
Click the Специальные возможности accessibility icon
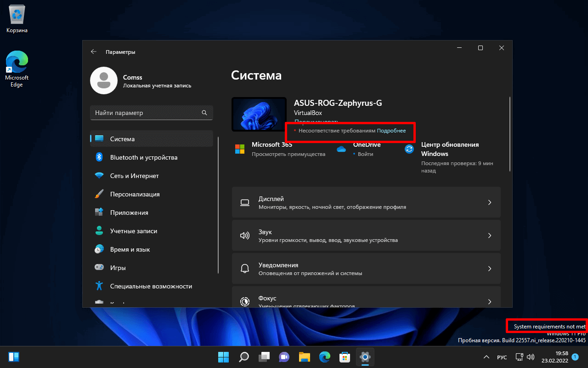tap(99, 286)
